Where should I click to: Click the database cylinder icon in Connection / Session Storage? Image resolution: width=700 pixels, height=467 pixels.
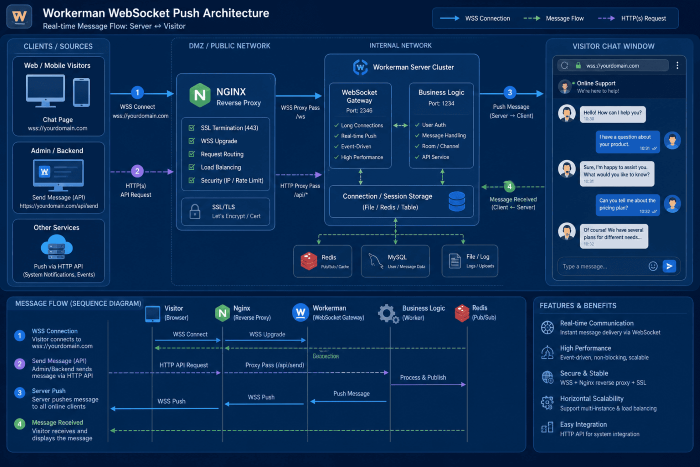point(457,201)
